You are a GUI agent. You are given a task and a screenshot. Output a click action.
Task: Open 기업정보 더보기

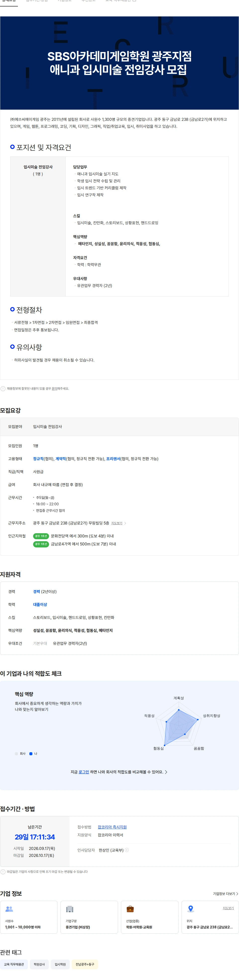[225, 894]
